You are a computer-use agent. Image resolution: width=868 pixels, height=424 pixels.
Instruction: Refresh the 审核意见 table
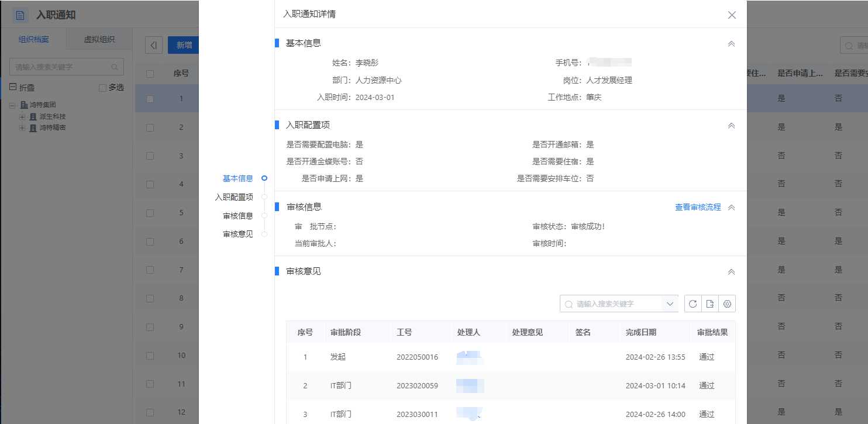tap(693, 304)
